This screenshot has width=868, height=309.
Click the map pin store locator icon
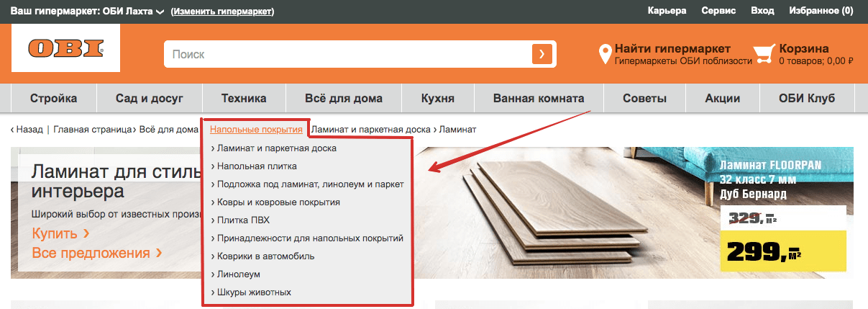click(605, 54)
